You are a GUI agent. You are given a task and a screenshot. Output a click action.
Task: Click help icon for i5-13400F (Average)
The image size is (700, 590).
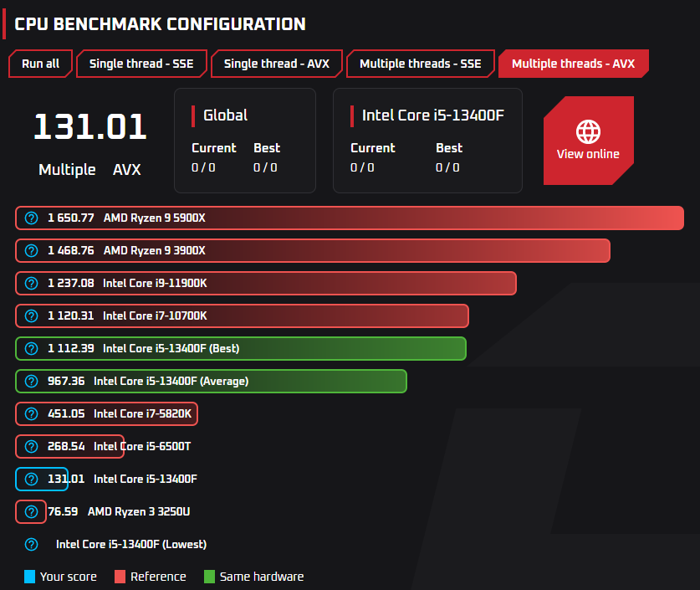tap(31, 381)
